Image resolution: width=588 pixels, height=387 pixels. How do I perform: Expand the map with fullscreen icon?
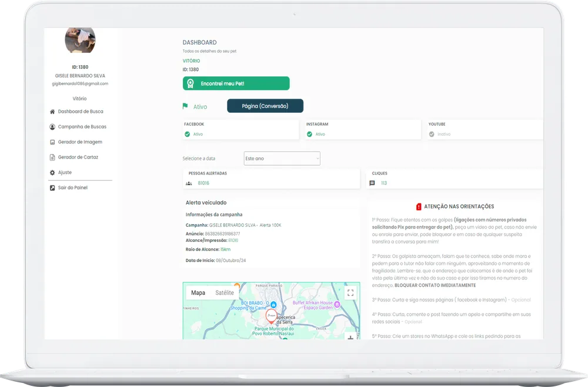tap(350, 293)
